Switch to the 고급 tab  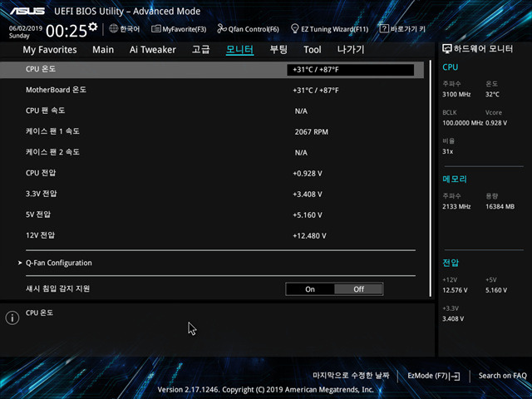[x=201, y=50]
